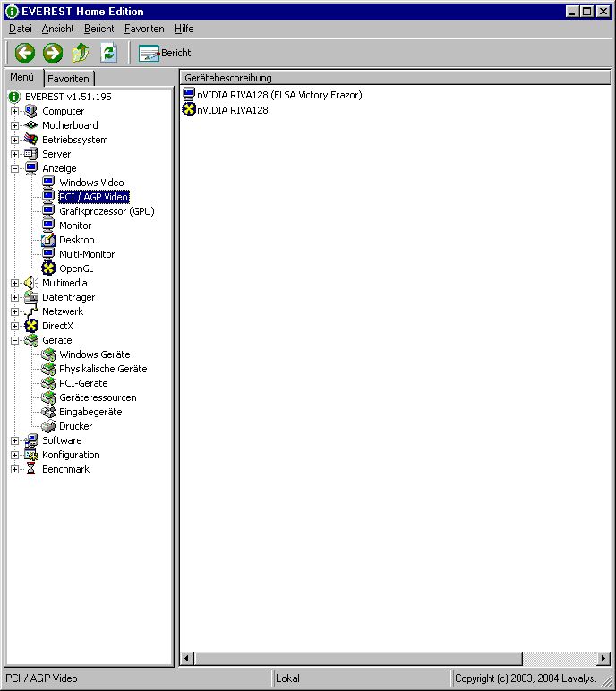
Task: Click the Netzwerk cable icon
Action: (30, 311)
